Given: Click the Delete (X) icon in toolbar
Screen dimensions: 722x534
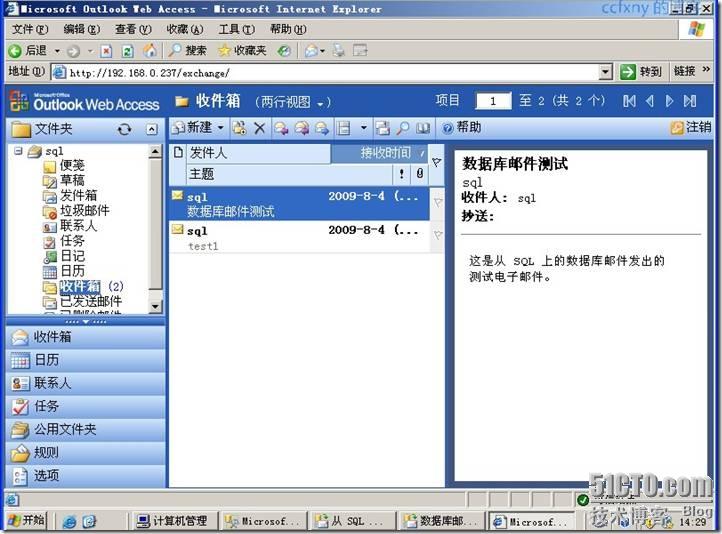Looking at the screenshot, I should [260, 128].
